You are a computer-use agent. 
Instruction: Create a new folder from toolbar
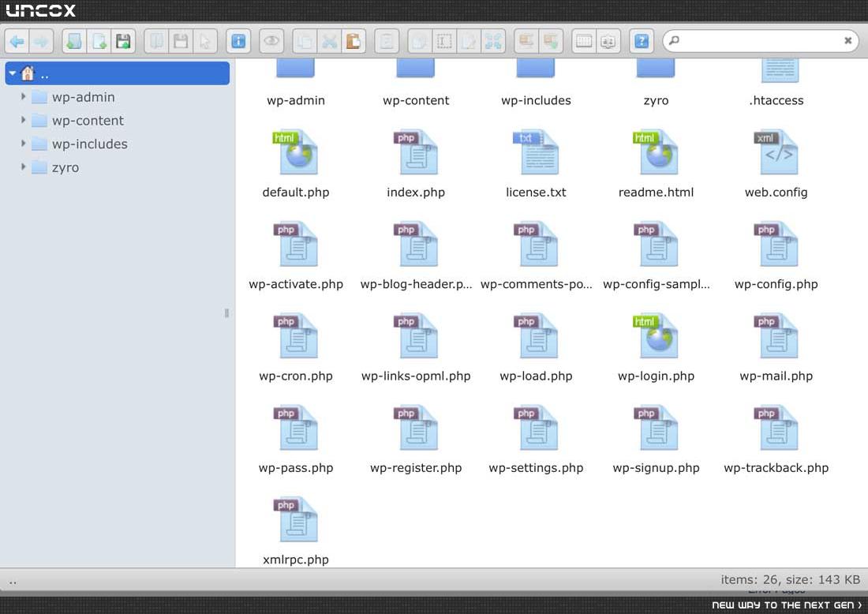tap(74, 41)
